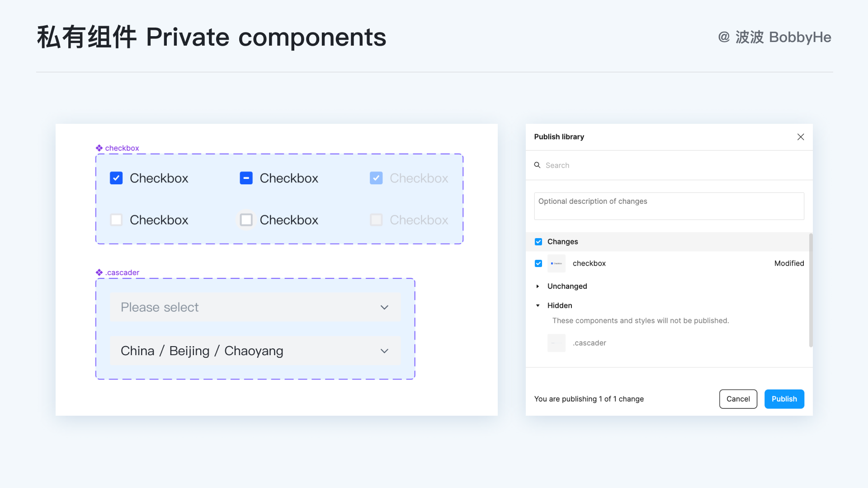The image size is (868, 488).
Task: Click the checkbox component thumbnail in Changes
Action: [556, 263]
